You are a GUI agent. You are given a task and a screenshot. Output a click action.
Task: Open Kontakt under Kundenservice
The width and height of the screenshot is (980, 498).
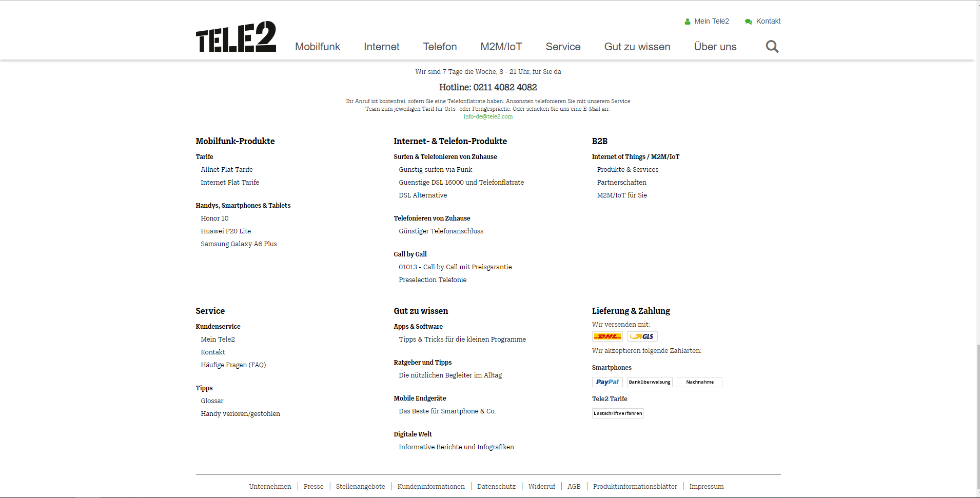click(x=213, y=352)
